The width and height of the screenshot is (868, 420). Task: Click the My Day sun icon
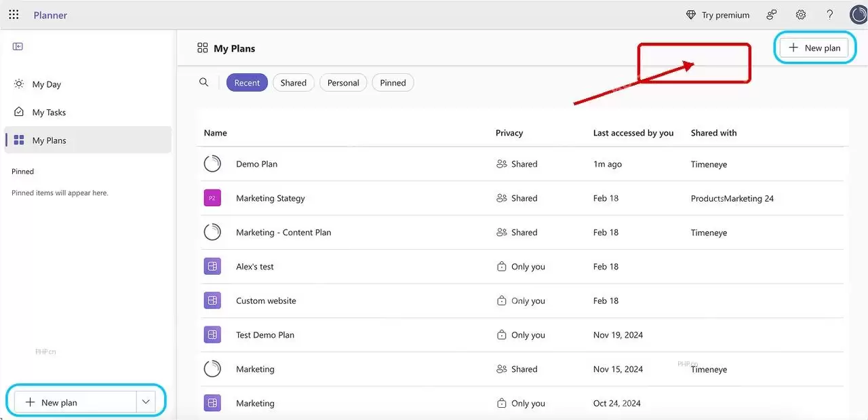coord(19,83)
